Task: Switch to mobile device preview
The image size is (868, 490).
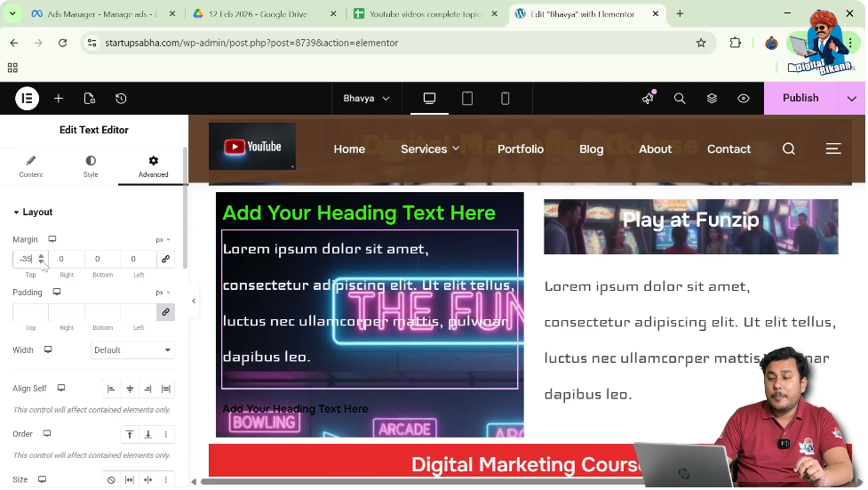Action: coord(506,99)
